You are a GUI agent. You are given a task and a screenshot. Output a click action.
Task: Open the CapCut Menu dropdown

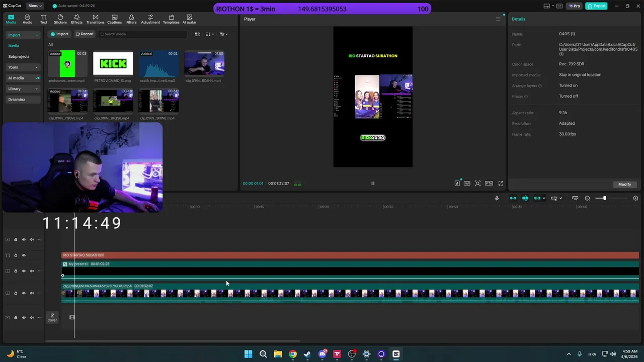[35, 6]
